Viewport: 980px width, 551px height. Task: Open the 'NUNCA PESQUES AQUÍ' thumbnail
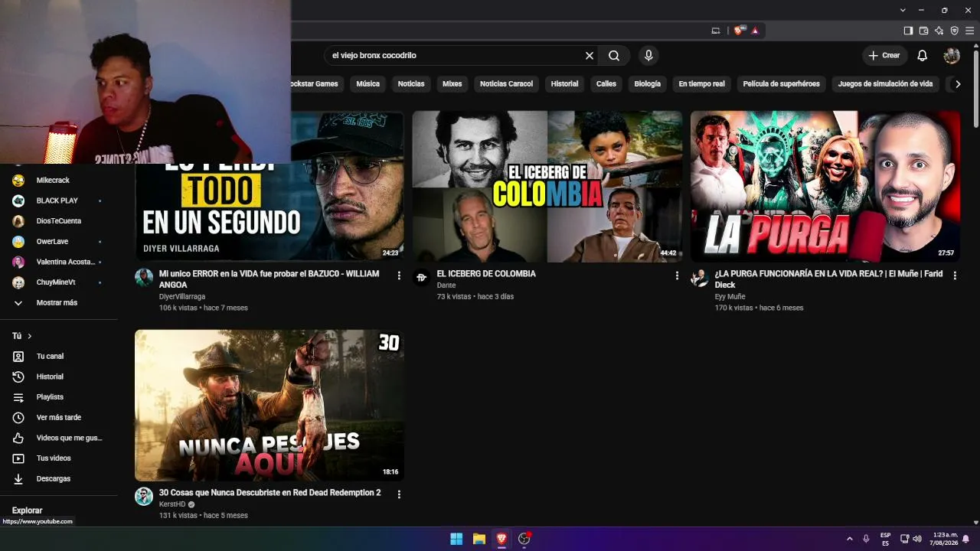pyautogui.click(x=269, y=406)
